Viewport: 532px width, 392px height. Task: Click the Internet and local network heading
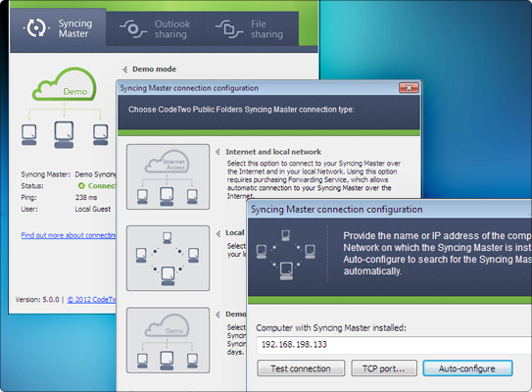coord(273,152)
